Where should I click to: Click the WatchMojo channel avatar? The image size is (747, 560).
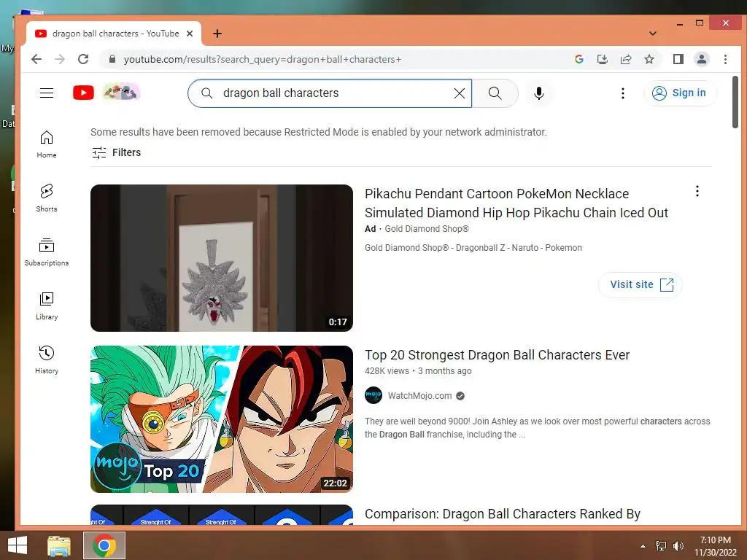click(x=373, y=395)
